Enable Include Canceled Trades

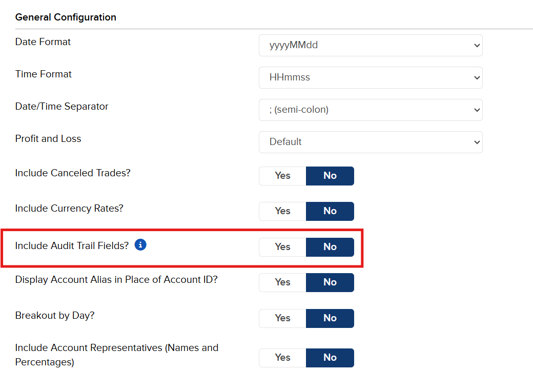[282, 176]
